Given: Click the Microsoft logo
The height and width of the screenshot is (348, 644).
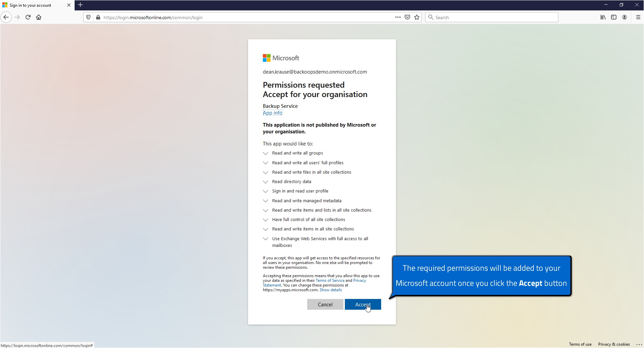Looking at the screenshot, I should click(x=281, y=58).
